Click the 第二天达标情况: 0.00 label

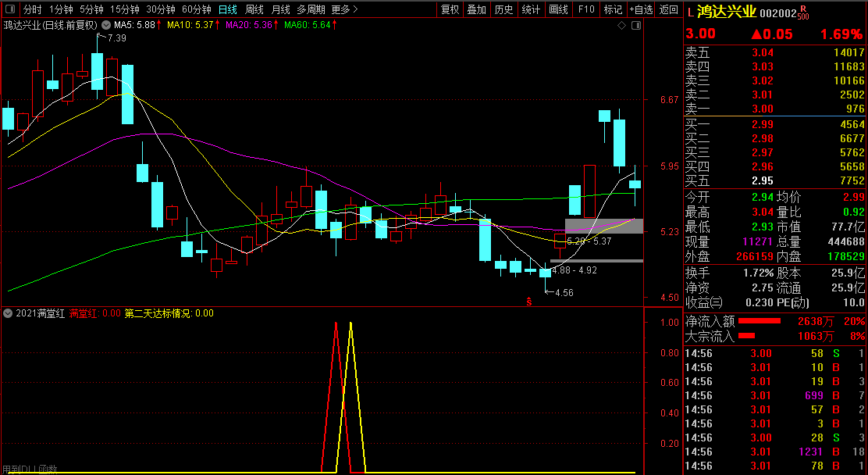point(169,313)
